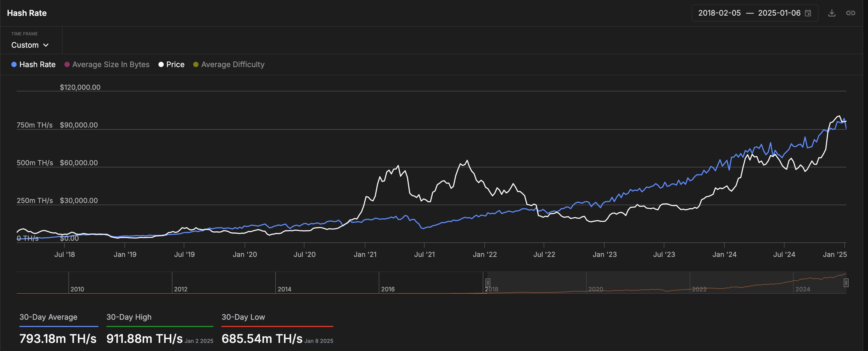Click the $60,000.00 y-axis label
Screen dimensions: 868x351
click(79, 163)
